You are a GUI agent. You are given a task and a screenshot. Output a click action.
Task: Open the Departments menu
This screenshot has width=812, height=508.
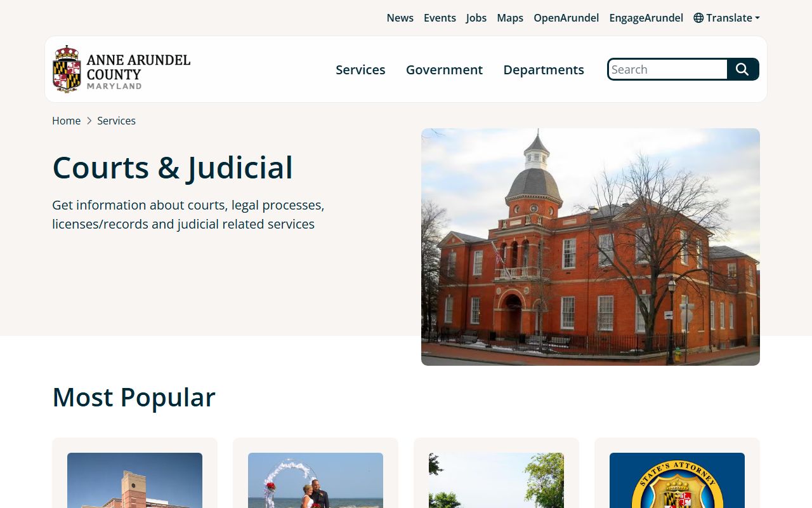point(544,70)
